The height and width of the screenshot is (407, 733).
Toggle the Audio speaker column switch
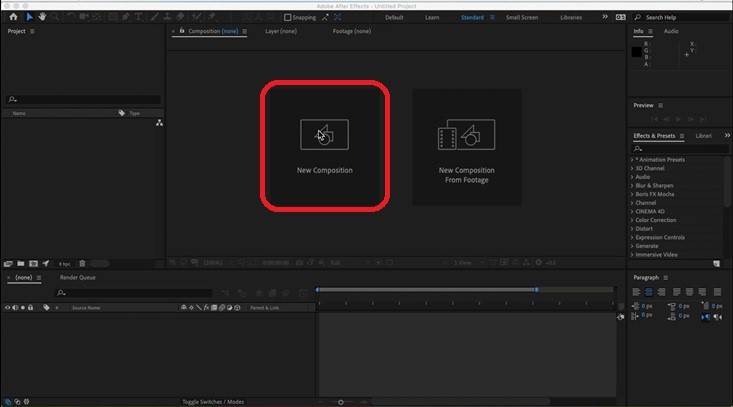coord(15,307)
